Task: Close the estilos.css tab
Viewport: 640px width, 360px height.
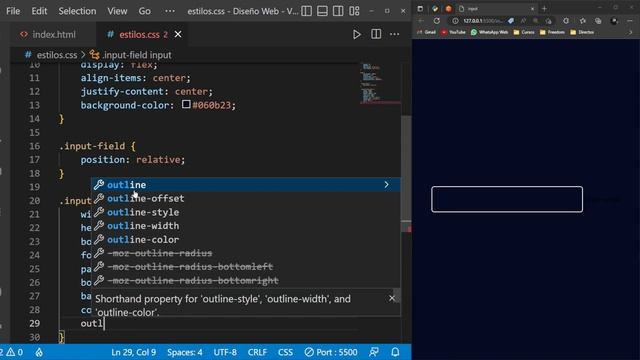Action: (178, 35)
